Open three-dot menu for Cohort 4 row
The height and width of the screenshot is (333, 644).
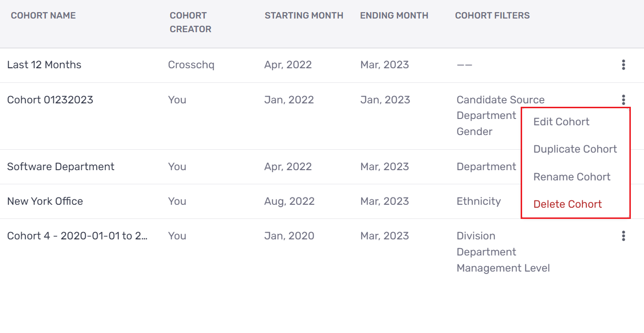623,236
